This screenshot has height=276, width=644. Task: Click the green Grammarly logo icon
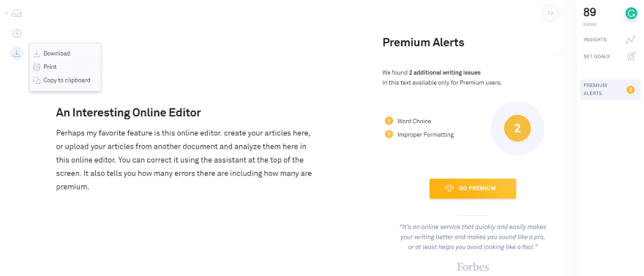[630, 14]
